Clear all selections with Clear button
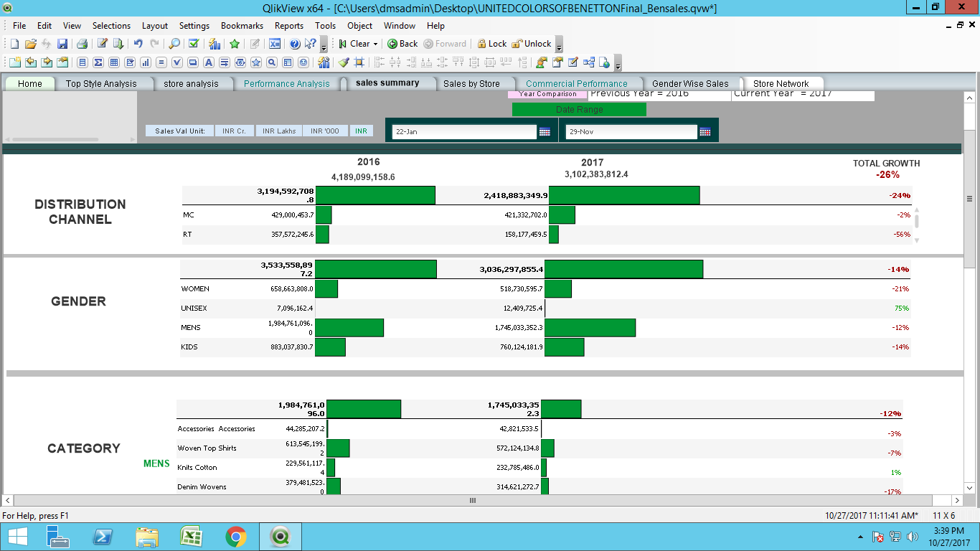The height and width of the screenshot is (551, 980). point(354,44)
